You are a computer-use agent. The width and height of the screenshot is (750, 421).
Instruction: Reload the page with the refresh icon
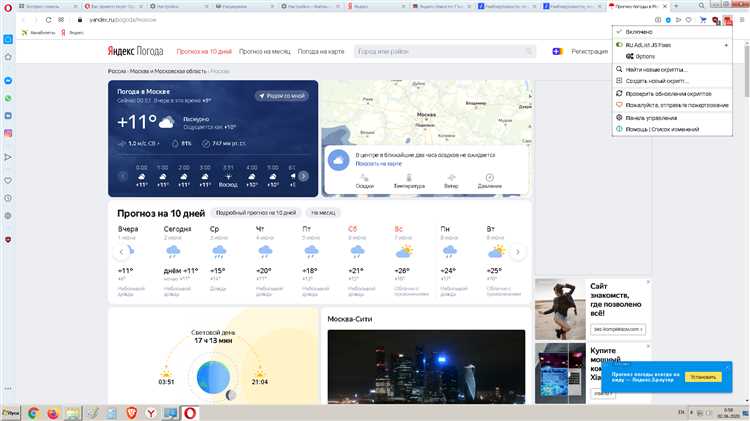[48, 19]
